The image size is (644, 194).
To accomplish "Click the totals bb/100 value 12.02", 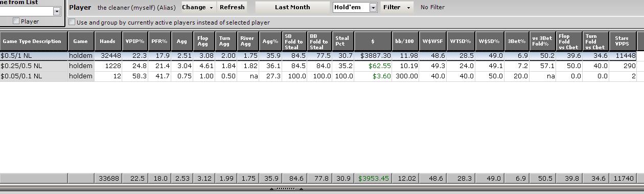I will click(x=406, y=178).
